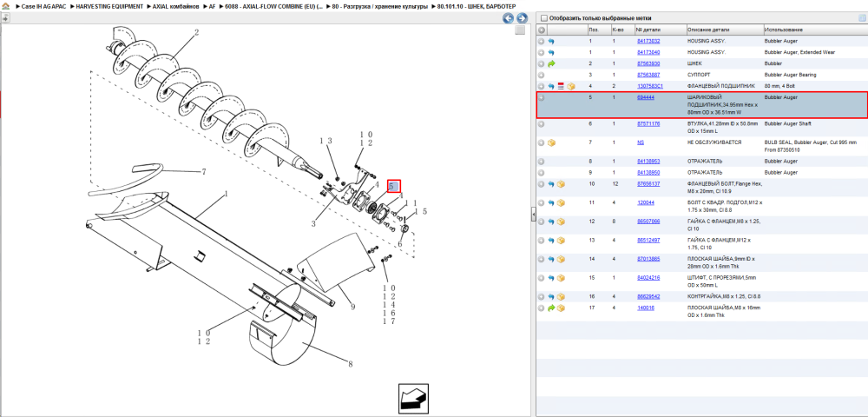This screenshot has height=417, width=868.
Task: Select callout 9 in the diagram
Action: (352, 307)
